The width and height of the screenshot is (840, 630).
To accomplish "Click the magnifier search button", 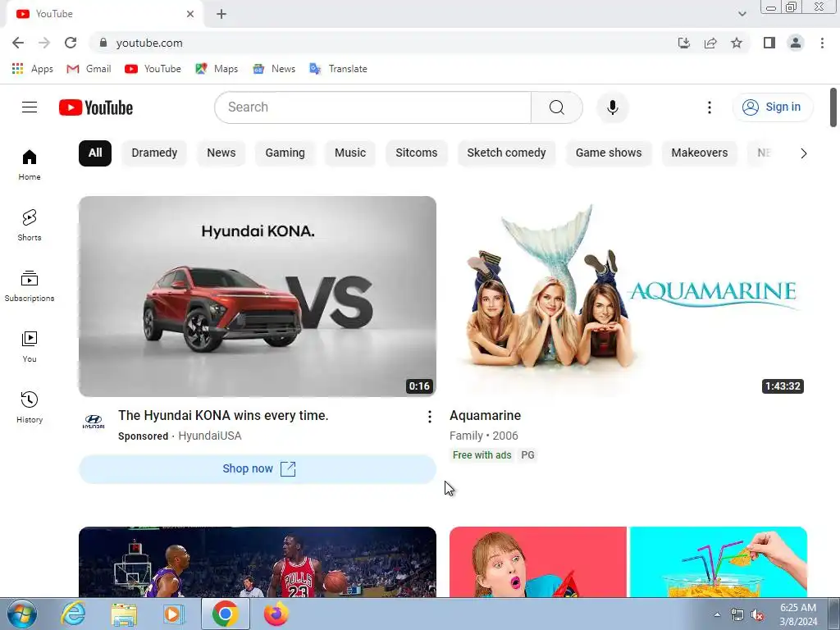I will (557, 107).
